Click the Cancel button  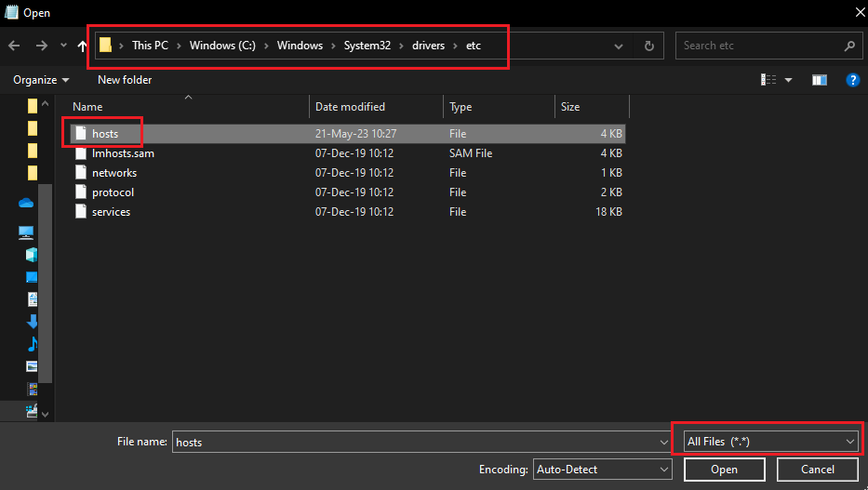(x=817, y=470)
